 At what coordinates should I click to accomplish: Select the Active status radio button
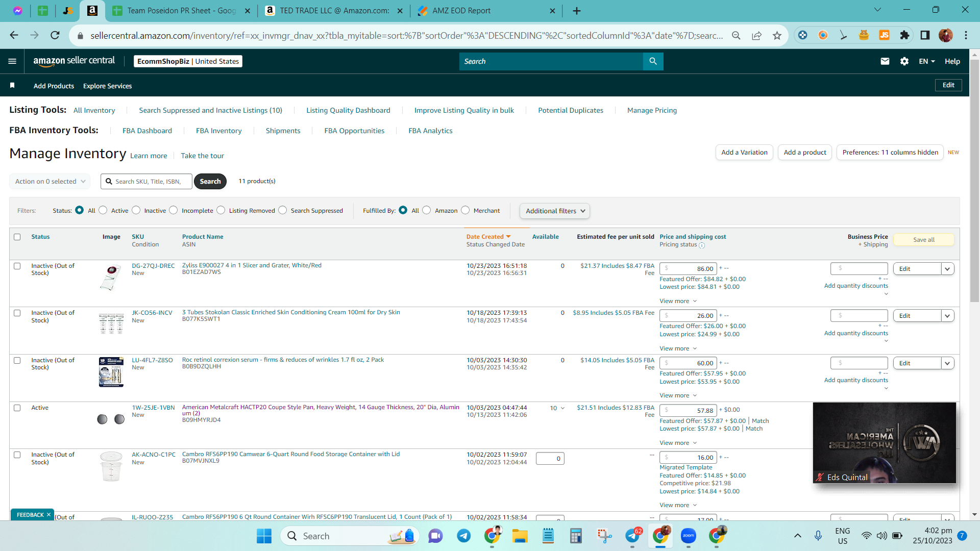click(103, 210)
